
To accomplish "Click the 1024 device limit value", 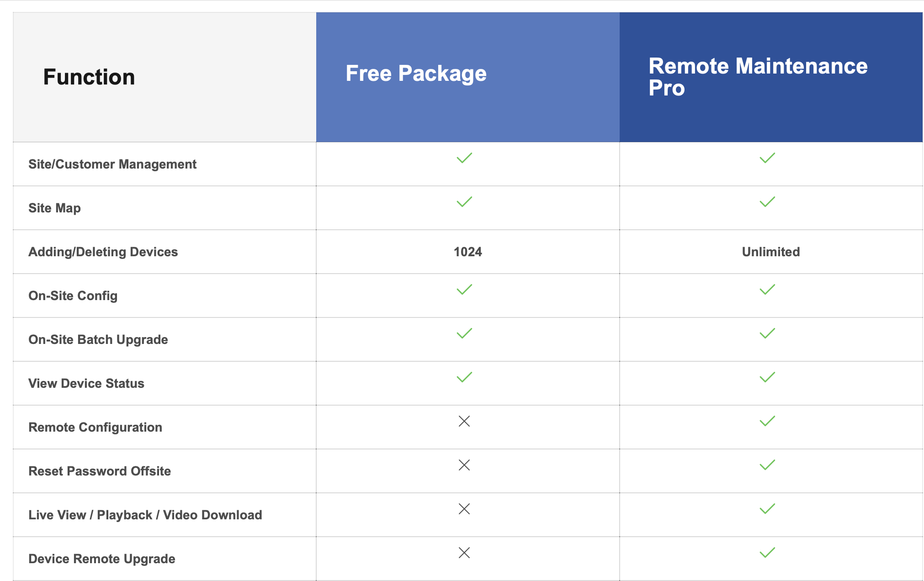I will pyautogui.click(x=467, y=252).
